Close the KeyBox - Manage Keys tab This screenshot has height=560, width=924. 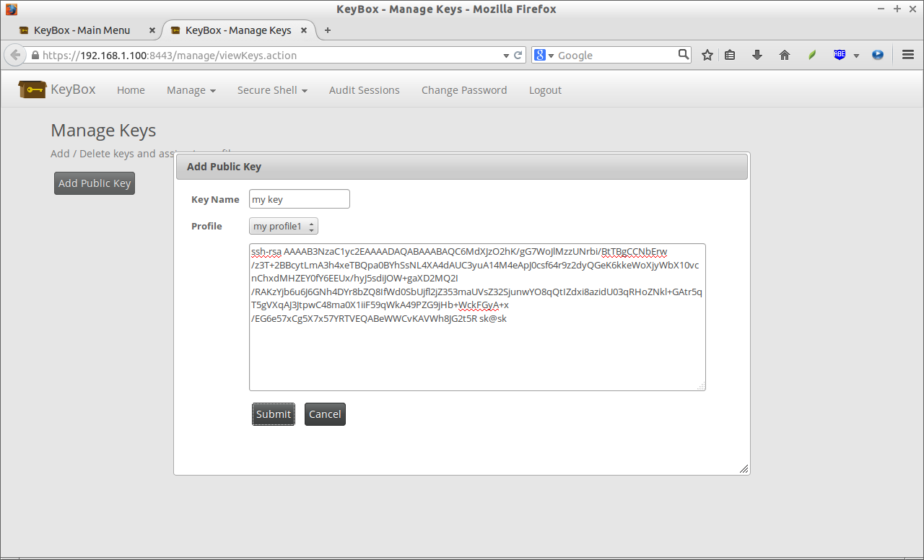(304, 30)
